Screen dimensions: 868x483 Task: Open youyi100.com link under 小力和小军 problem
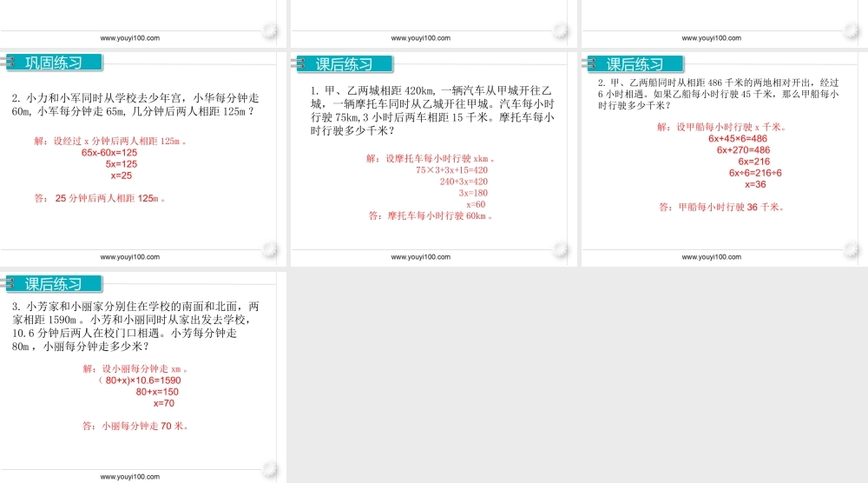coord(130,257)
